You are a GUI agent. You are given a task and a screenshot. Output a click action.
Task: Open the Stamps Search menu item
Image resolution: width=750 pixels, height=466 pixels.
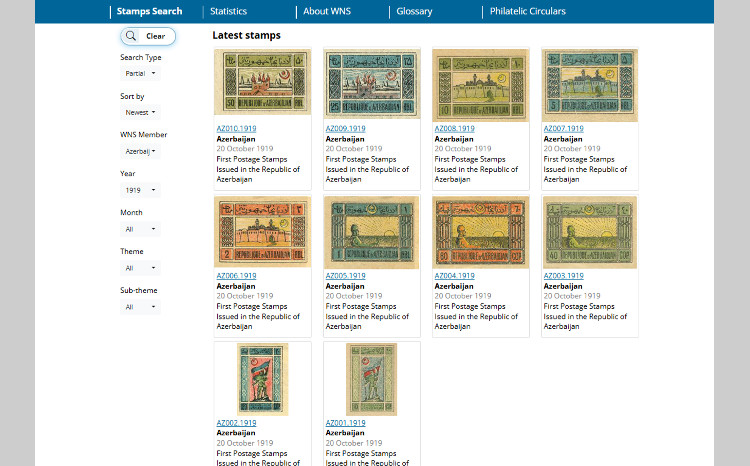tap(149, 12)
